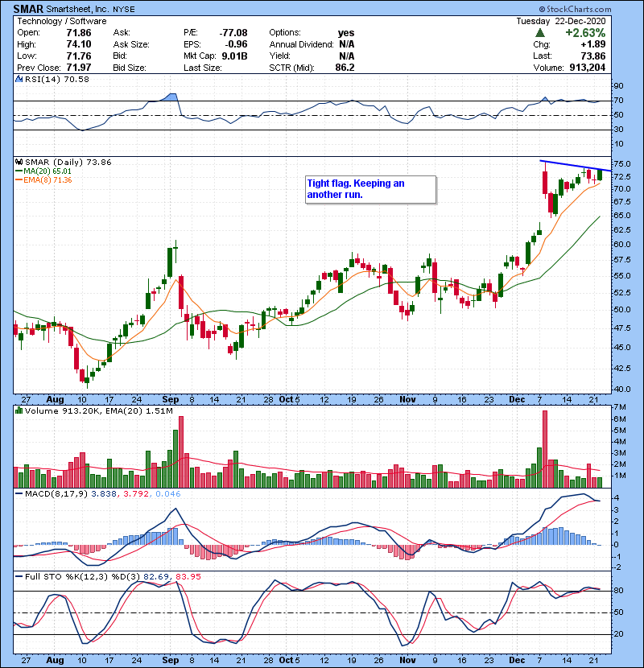Click the NYSE exchange label
This screenshot has width=644, height=668.
[124, 10]
